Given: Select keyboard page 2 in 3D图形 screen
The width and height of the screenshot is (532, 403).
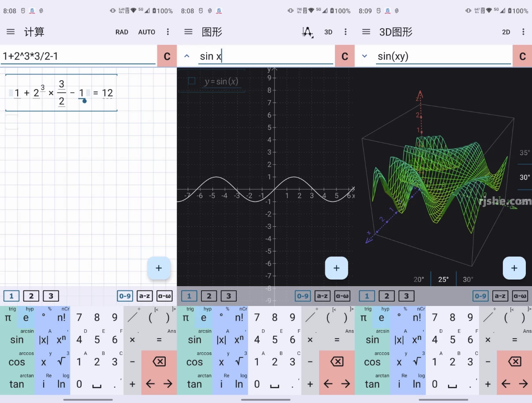Looking at the screenshot, I should [387, 296].
